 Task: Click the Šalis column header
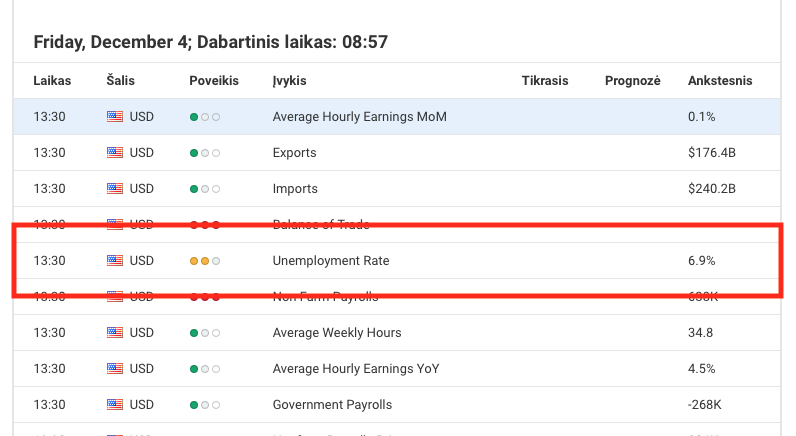click(120, 81)
